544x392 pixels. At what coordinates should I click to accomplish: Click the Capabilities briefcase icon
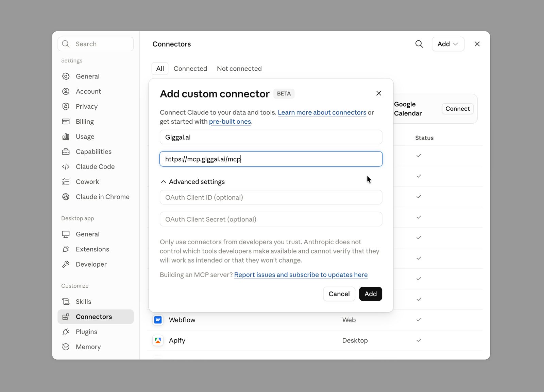66,152
